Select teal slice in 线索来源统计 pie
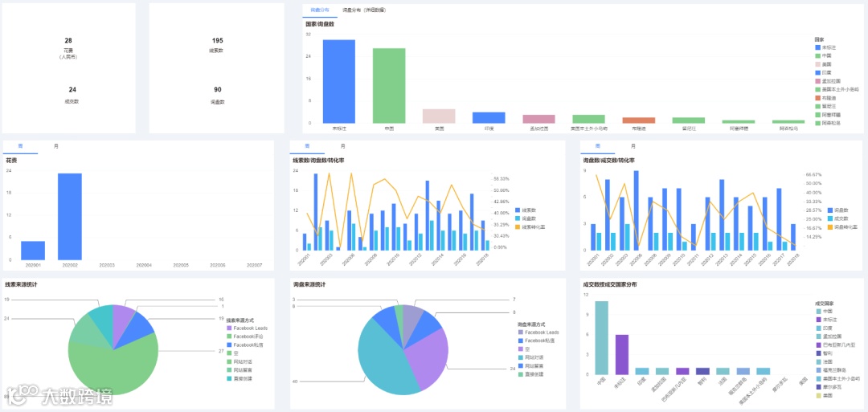The image size is (868, 412). pos(102,320)
